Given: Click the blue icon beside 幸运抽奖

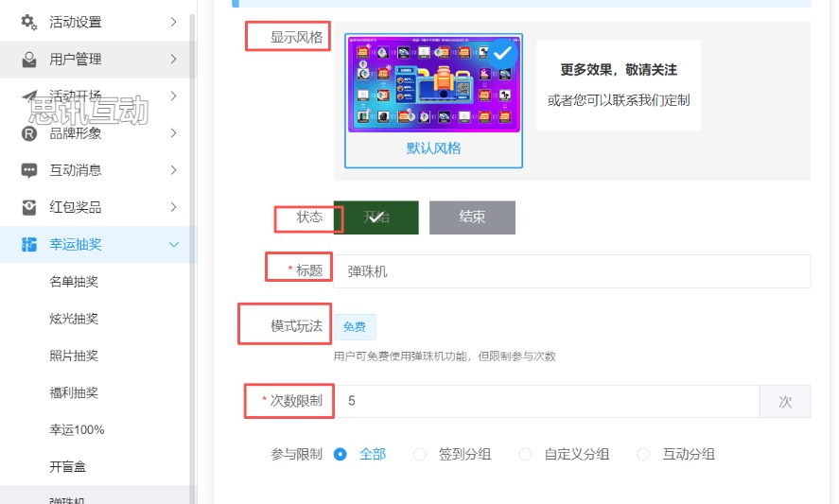Looking at the screenshot, I should (29, 245).
